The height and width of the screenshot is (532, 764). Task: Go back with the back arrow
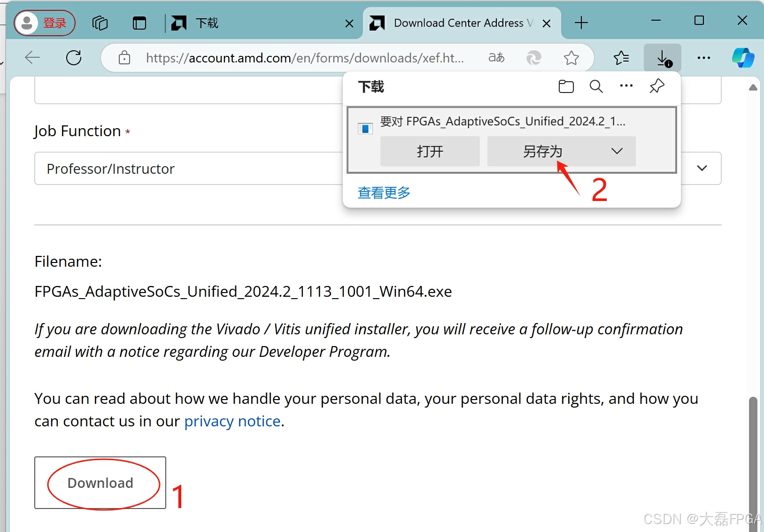pyautogui.click(x=32, y=58)
